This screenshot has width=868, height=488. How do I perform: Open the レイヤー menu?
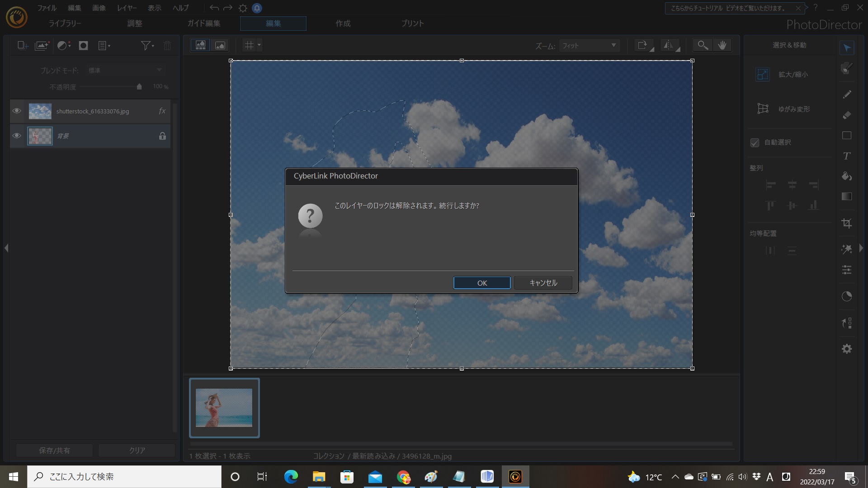click(127, 8)
